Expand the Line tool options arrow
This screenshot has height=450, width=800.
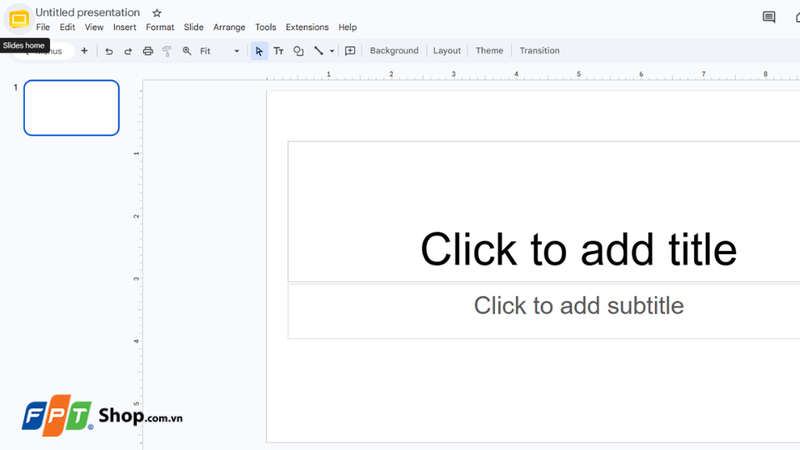tap(332, 51)
